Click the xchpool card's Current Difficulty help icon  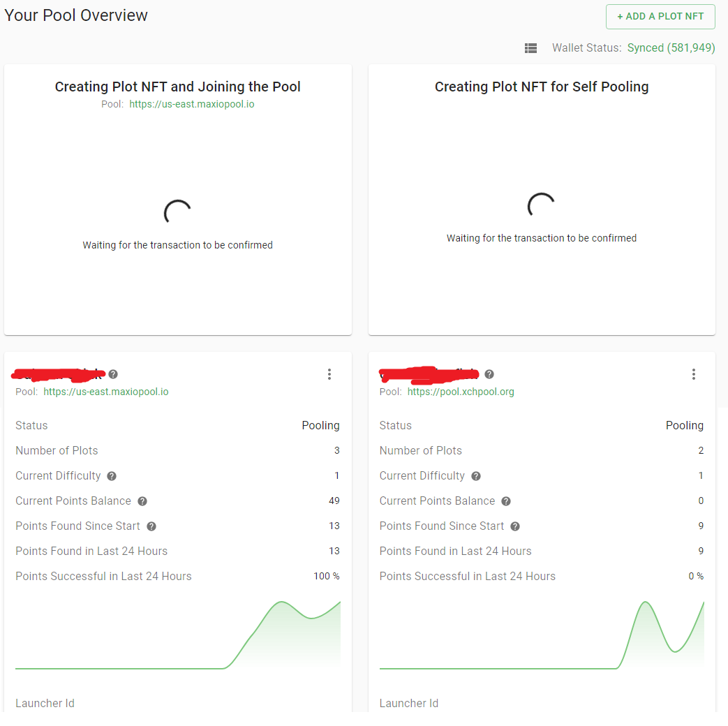coord(476,475)
